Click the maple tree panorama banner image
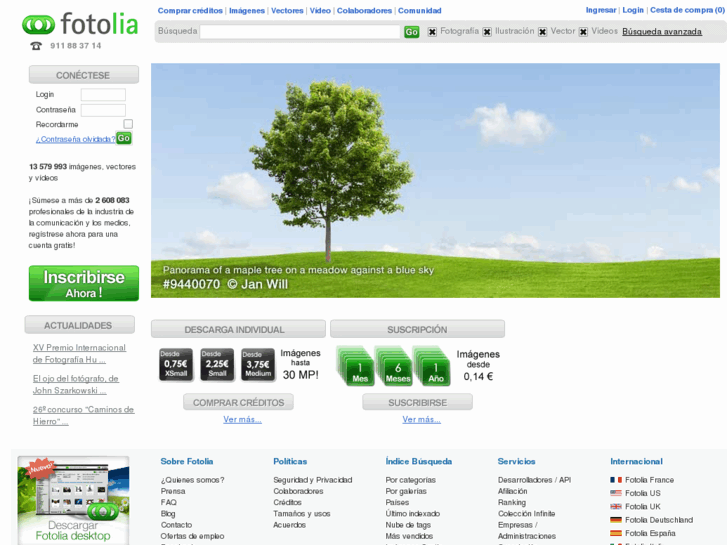727x545 pixels. coord(435,180)
